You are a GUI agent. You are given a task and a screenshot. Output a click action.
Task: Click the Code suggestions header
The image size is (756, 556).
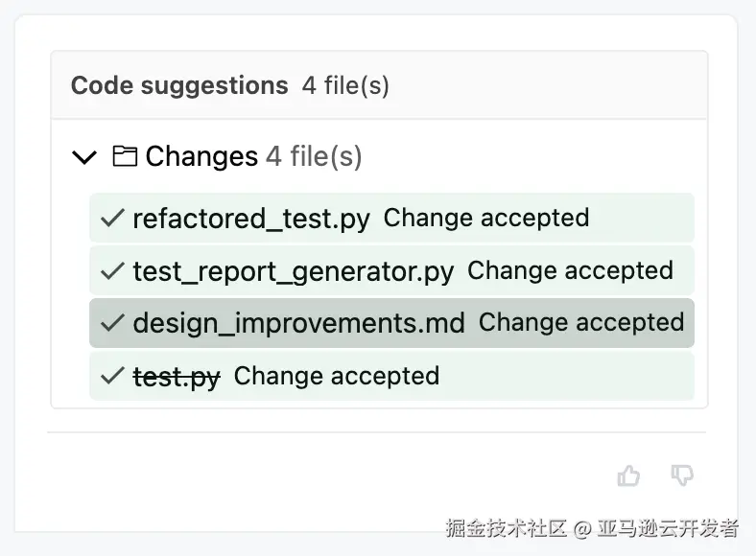click(x=179, y=85)
